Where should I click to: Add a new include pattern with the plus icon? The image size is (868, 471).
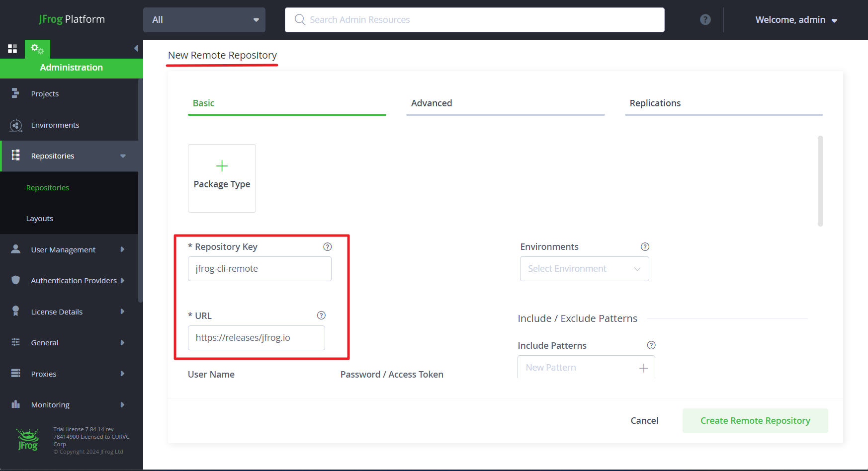[x=644, y=368]
